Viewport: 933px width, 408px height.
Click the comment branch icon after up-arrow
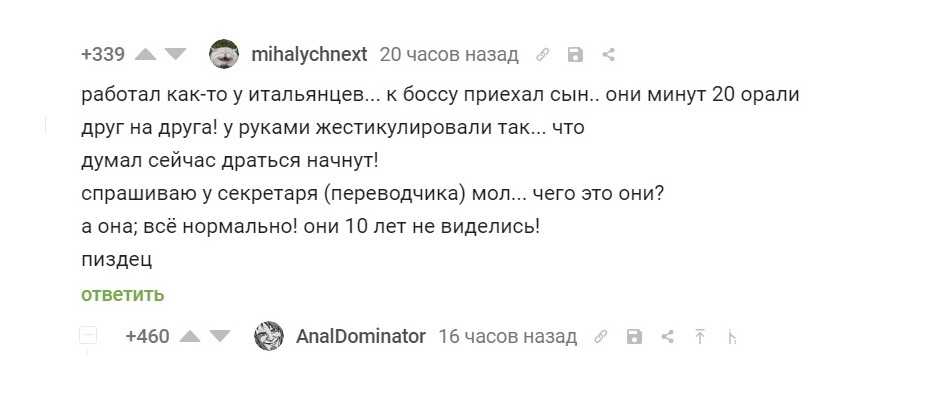tap(732, 337)
